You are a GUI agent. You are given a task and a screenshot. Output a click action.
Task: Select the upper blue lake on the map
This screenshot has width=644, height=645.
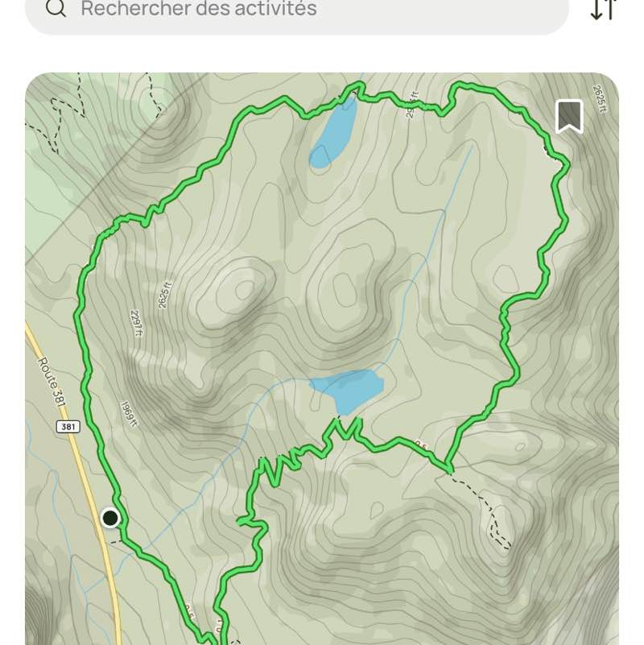pos(334,132)
